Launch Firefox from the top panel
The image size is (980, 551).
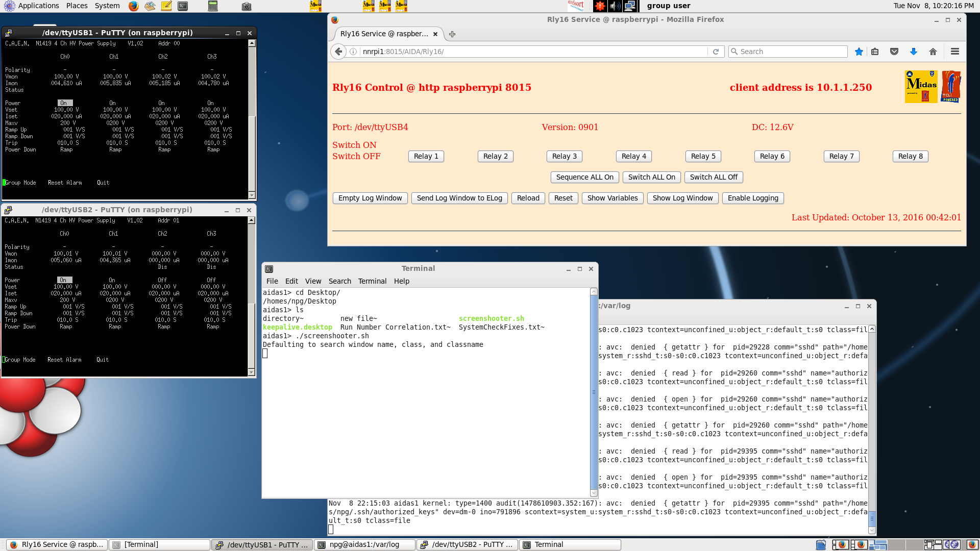coord(134,6)
